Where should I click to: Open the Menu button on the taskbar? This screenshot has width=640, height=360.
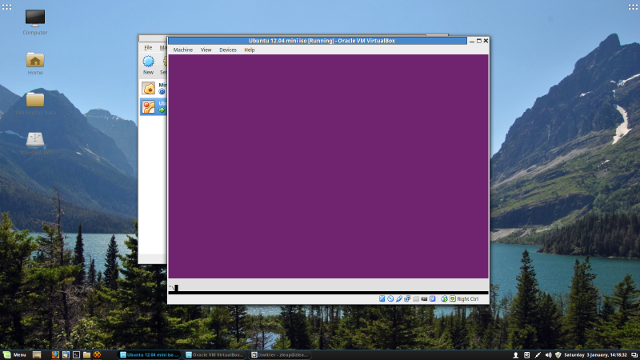click(x=15, y=355)
